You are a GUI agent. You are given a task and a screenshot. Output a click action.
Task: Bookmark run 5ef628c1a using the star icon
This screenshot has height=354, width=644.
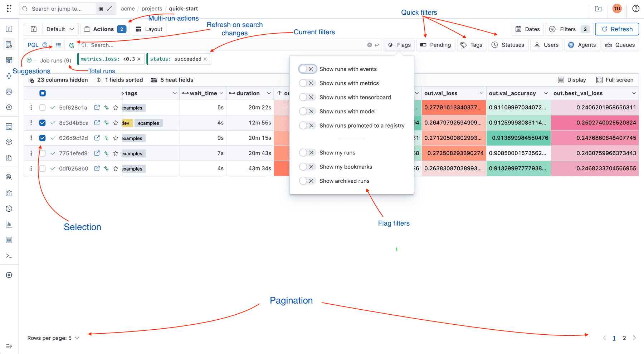(x=116, y=107)
